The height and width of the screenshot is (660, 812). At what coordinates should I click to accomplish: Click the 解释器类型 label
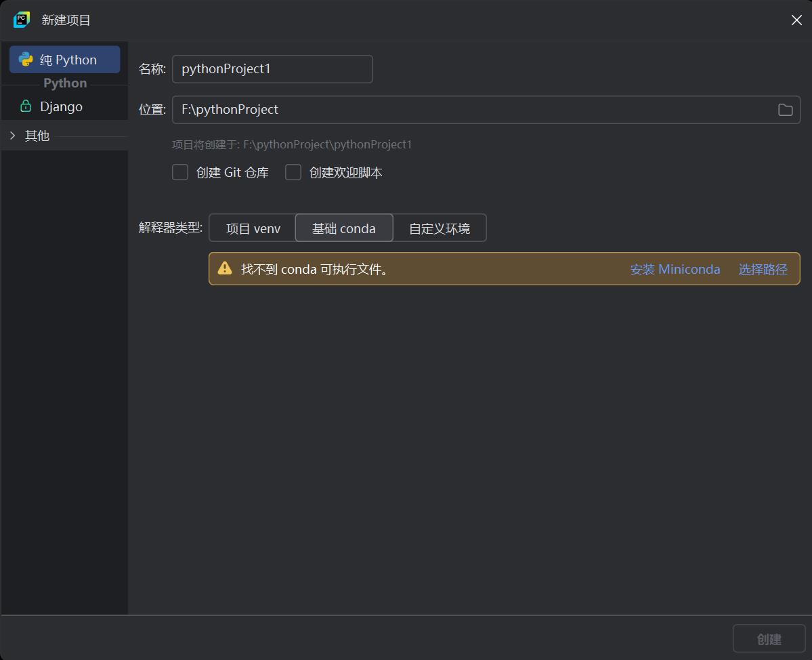click(171, 228)
